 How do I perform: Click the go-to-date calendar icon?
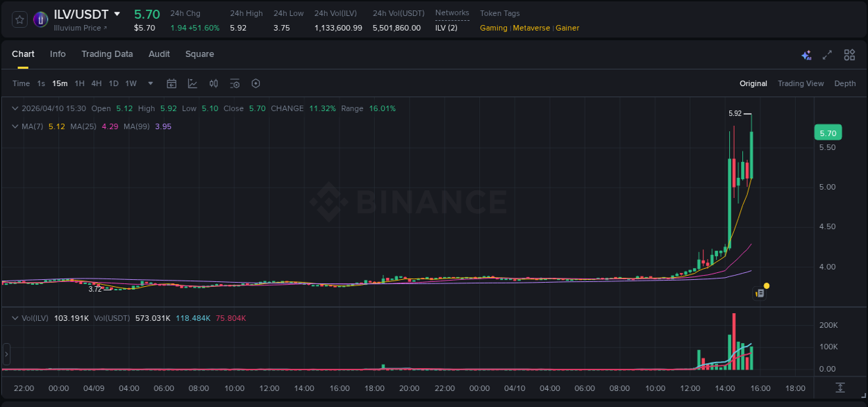point(172,83)
